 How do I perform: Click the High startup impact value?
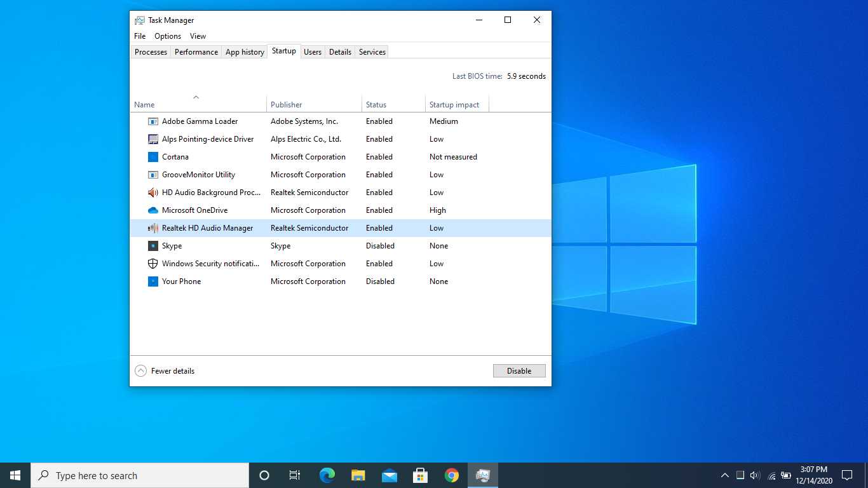tap(438, 210)
